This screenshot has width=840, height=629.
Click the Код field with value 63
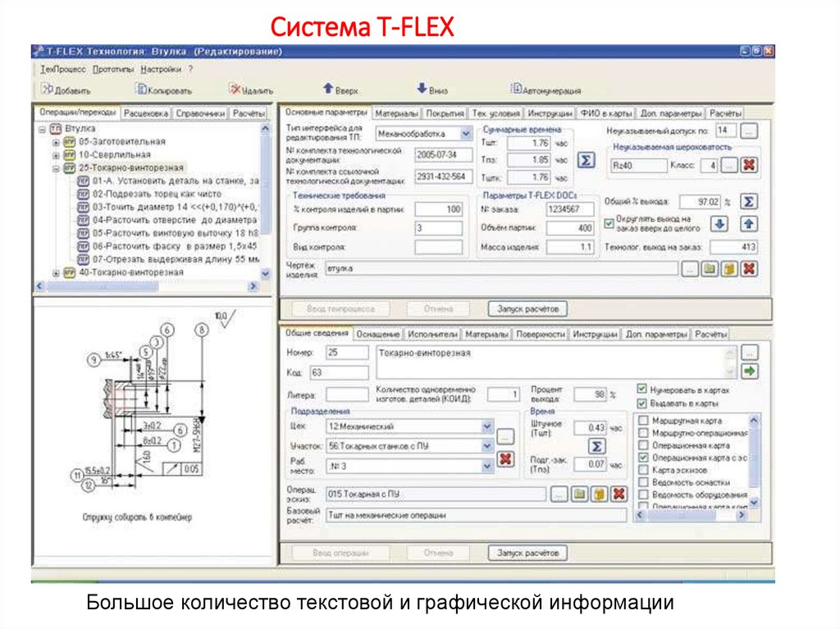pos(340,372)
